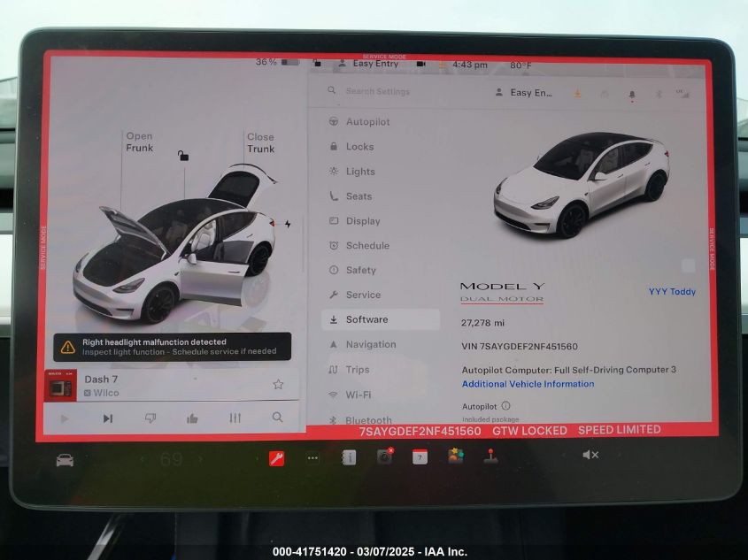Open the Toybox app icon
The width and height of the screenshot is (748, 560).
coord(455,456)
